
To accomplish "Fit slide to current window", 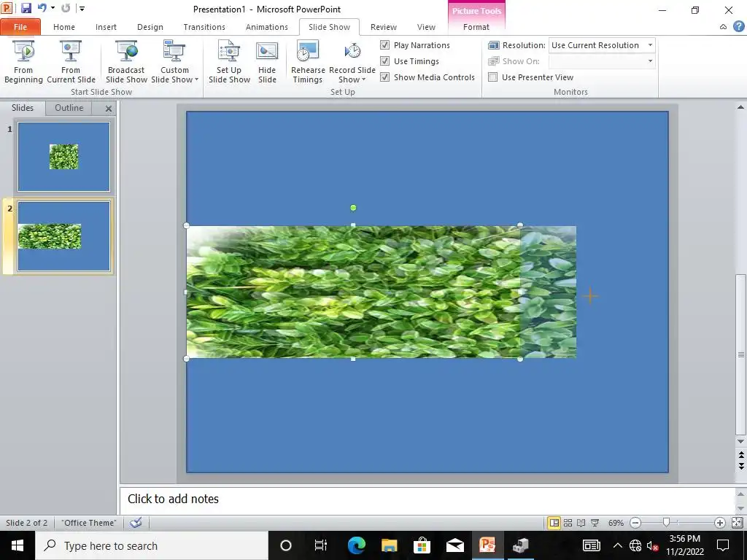I will [737, 523].
